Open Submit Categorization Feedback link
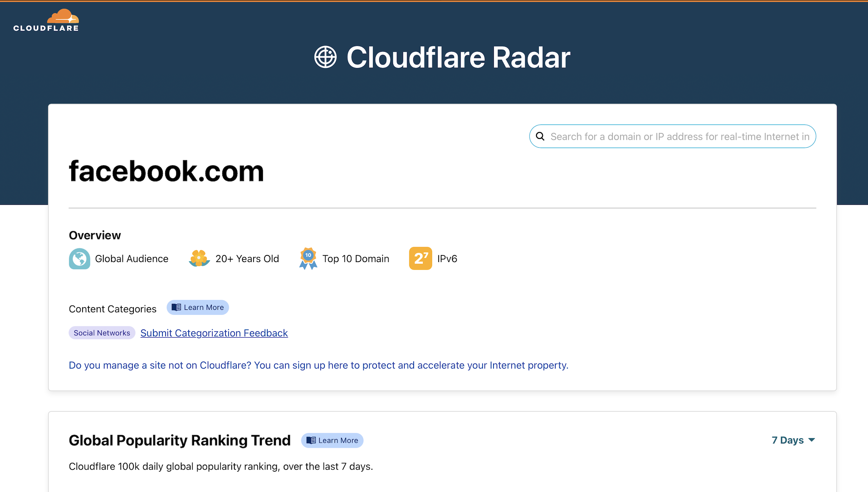868x492 pixels. [214, 333]
